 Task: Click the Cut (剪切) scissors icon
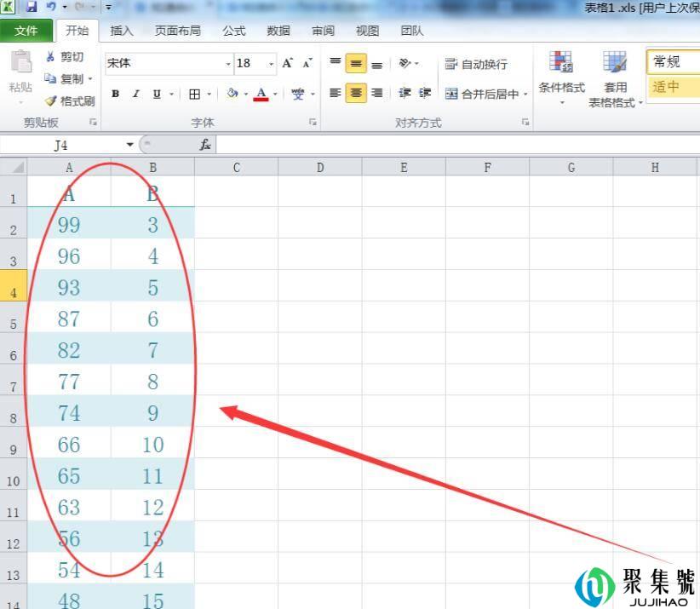tap(51, 57)
